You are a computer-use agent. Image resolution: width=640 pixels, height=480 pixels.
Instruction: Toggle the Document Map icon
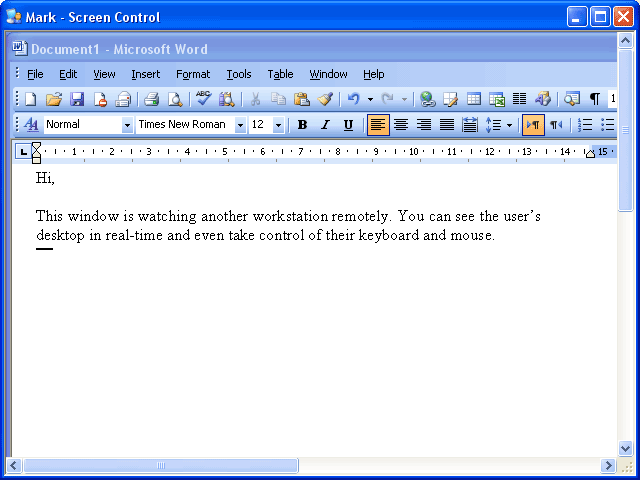pyautogui.click(x=571, y=99)
